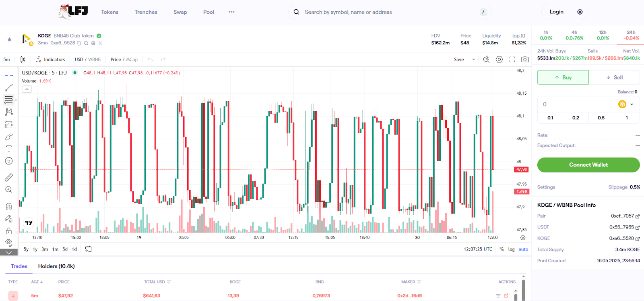
Task: Select the crosshair cursor tool
Action: pos(9,75)
